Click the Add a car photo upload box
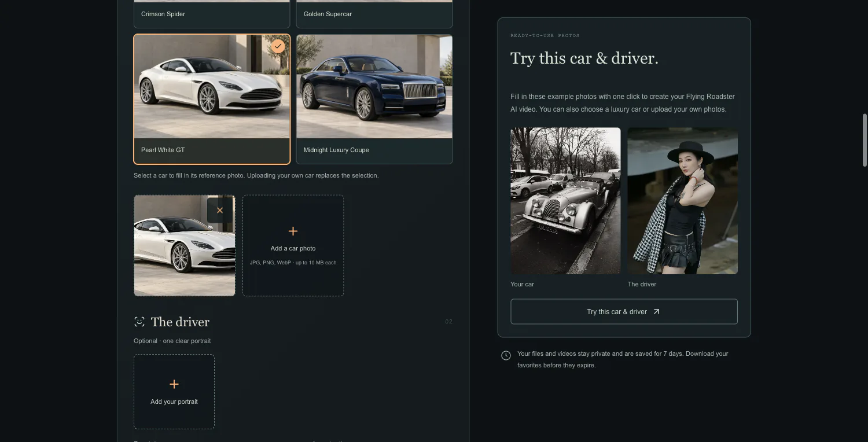This screenshot has width=868, height=442. tap(293, 245)
